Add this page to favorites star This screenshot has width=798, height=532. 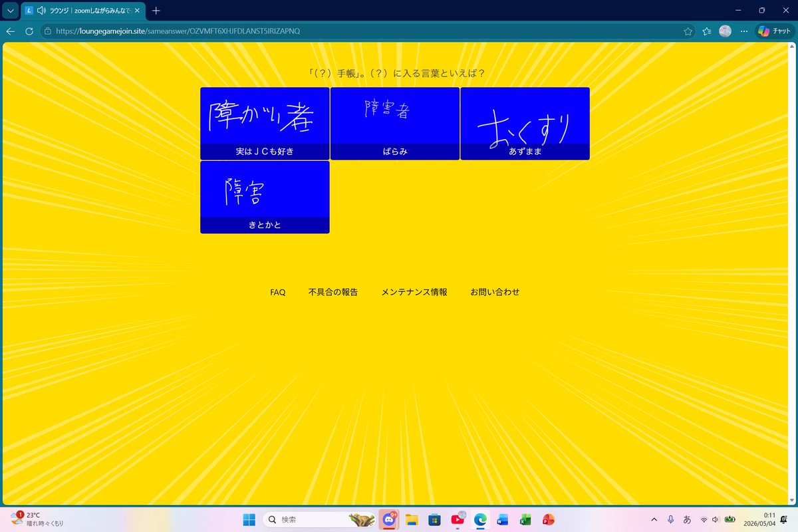[688, 31]
